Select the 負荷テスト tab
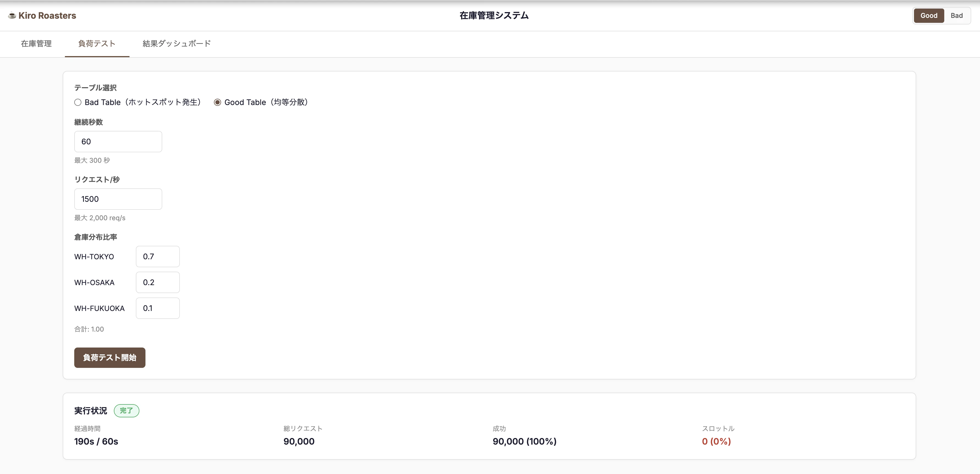This screenshot has width=980, height=474. point(97,44)
